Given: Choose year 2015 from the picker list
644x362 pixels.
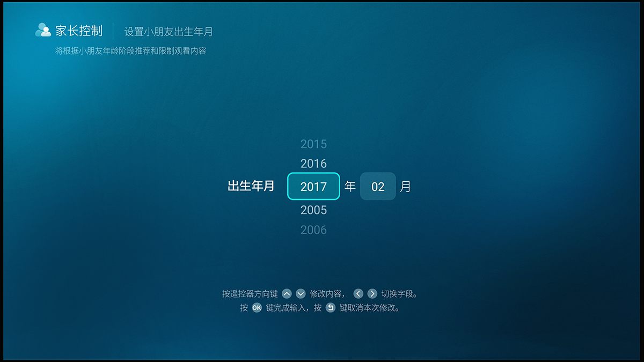Looking at the screenshot, I should click(313, 144).
